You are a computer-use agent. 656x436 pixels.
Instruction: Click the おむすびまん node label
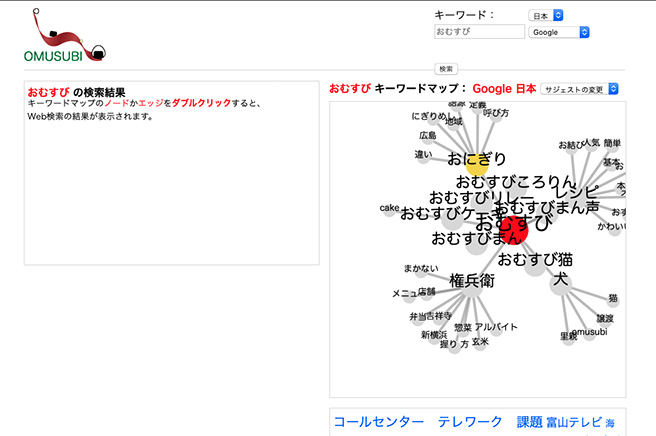[x=476, y=238]
